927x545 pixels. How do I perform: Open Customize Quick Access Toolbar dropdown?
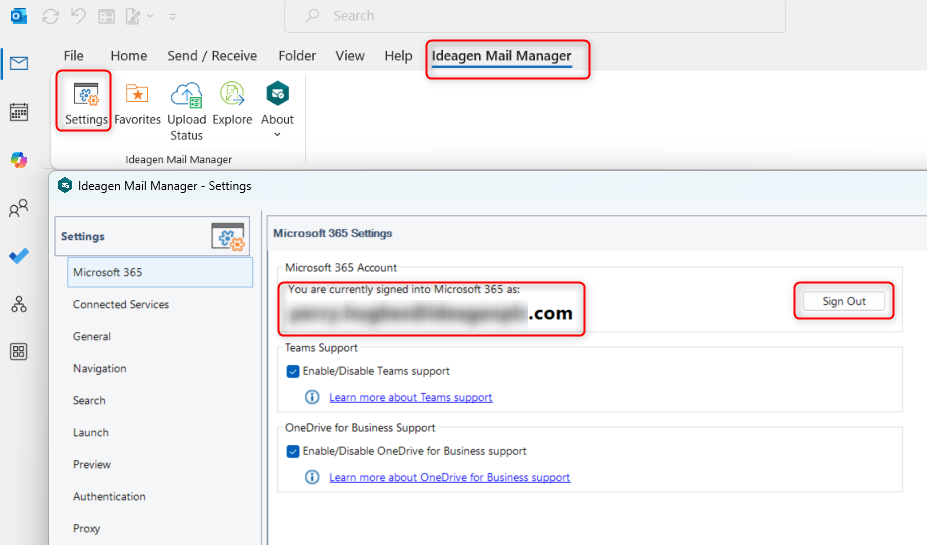(173, 17)
